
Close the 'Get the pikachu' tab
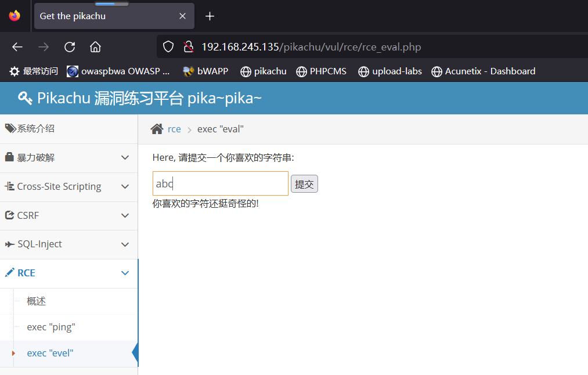coord(182,16)
